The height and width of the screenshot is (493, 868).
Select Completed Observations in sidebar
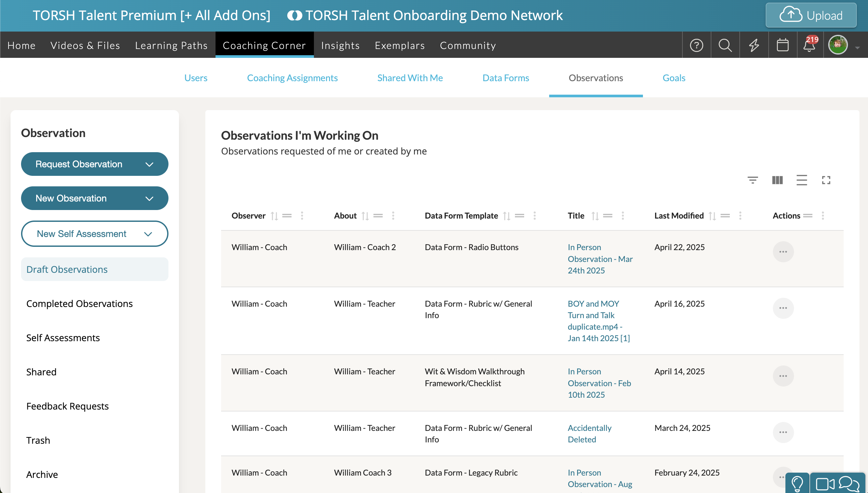79,303
